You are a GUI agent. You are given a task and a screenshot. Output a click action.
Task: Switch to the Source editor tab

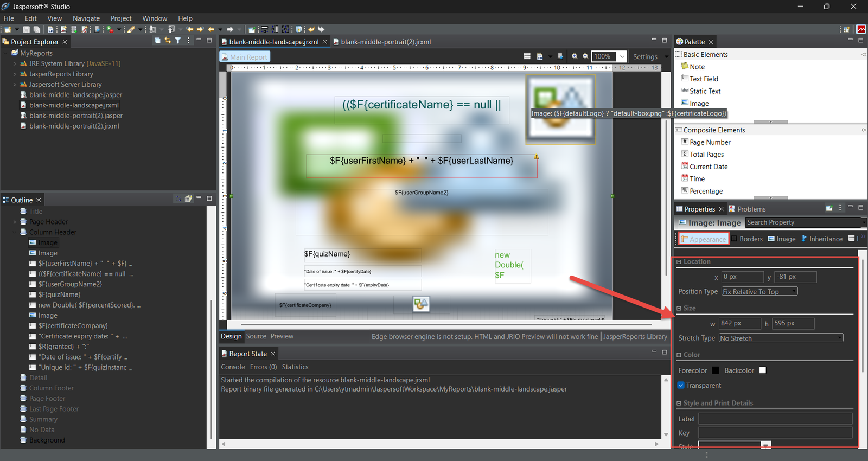[256, 336]
